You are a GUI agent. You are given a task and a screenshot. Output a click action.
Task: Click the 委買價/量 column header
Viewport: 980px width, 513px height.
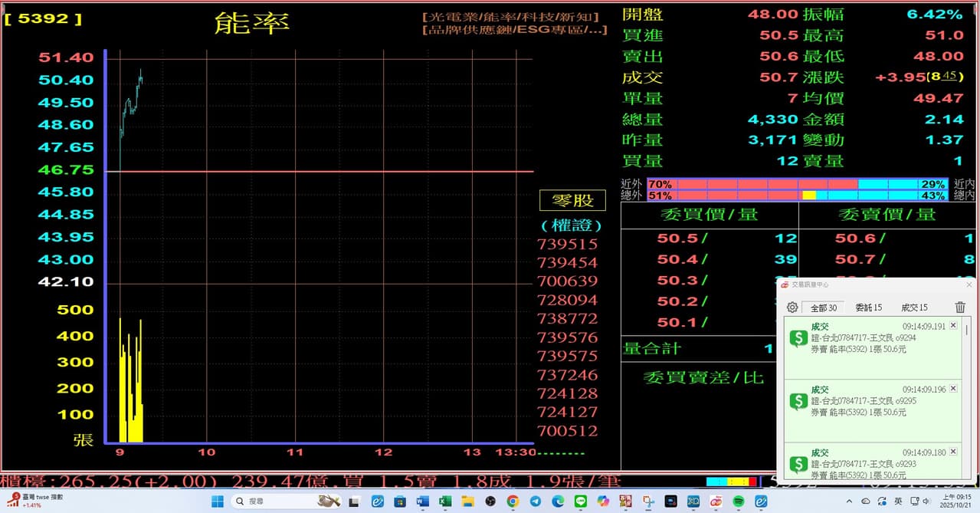pyautogui.click(x=710, y=215)
